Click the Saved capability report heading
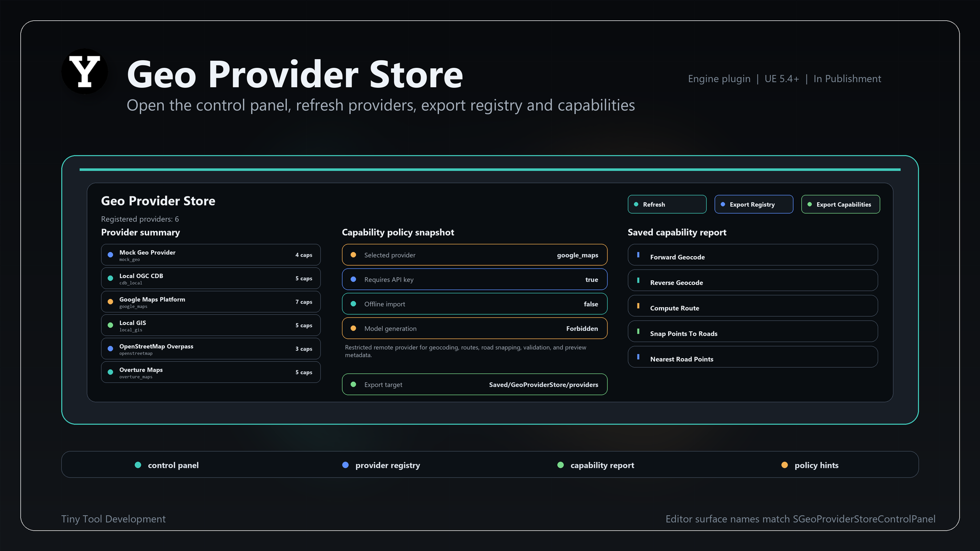The height and width of the screenshot is (551, 980). [677, 232]
